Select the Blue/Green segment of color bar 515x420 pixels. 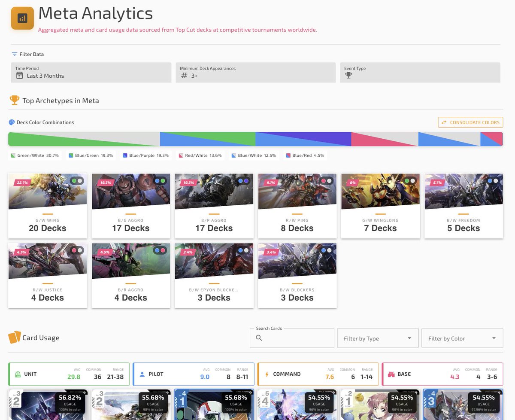point(208,139)
